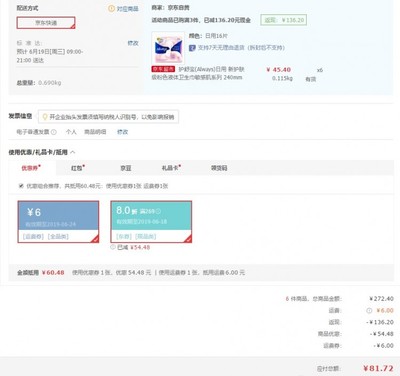The width and height of the screenshot is (400, 376).
Task: Select the ¥6 shipping coupon card
Action: (x=58, y=222)
